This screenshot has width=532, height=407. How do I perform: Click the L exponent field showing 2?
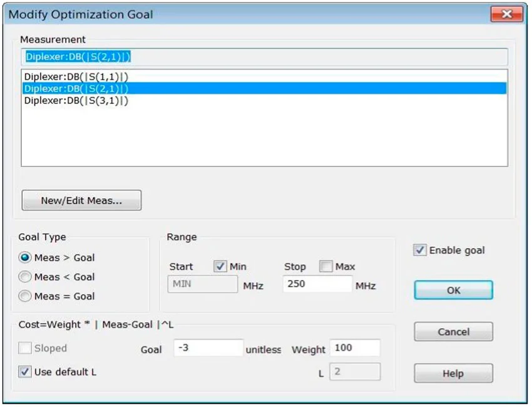coord(356,372)
